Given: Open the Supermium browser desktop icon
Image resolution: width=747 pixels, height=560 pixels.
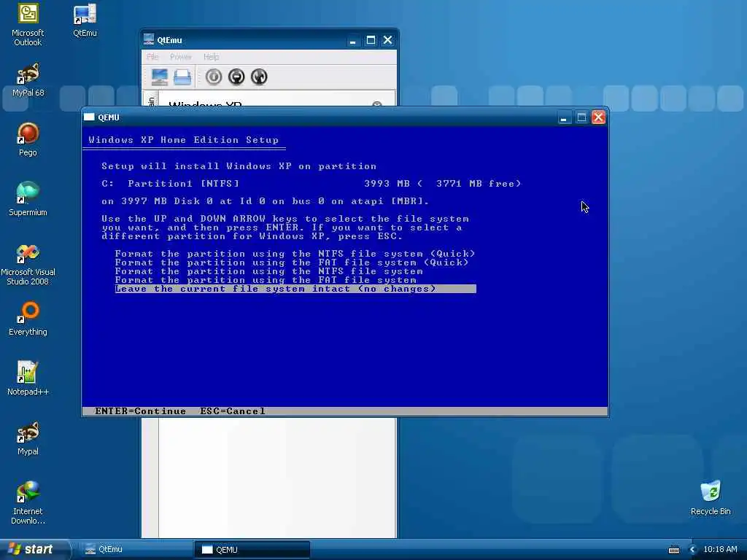Looking at the screenshot, I should click(x=28, y=200).
